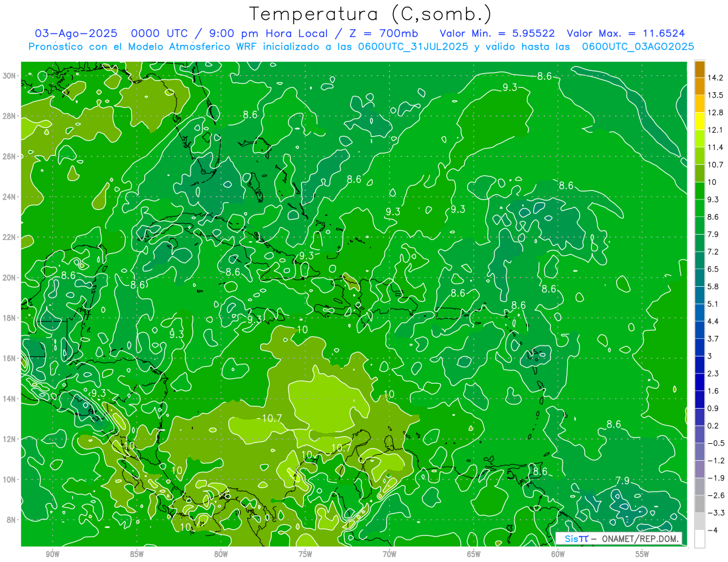Click the 14N latitude axis label
This screenshot has height=562, width=728.
[10, 399]
